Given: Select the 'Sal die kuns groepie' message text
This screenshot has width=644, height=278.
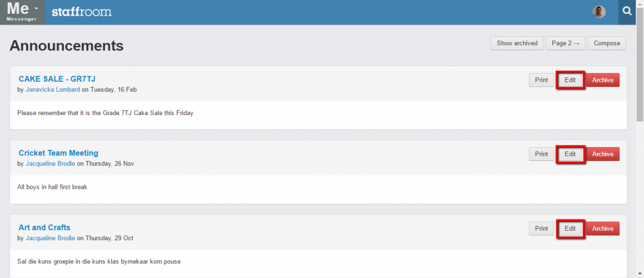Looking at the screenshot, I should pyautogui.click(x=99, y=261).
